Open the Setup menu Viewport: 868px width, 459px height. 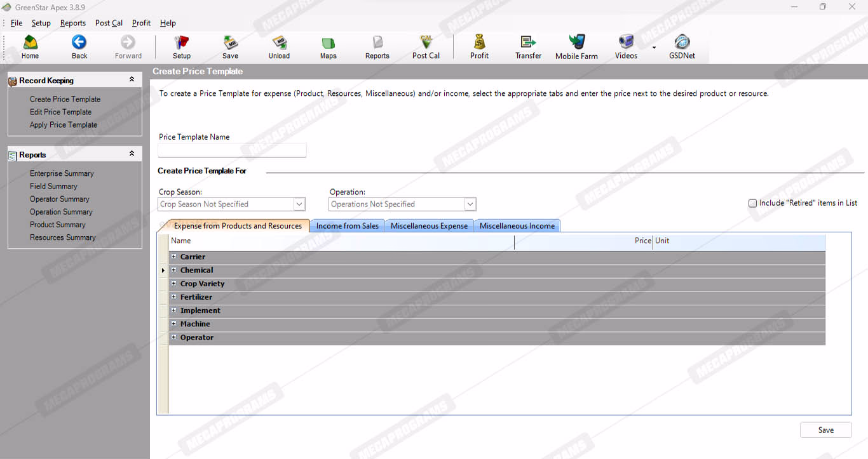click(41, 23)
